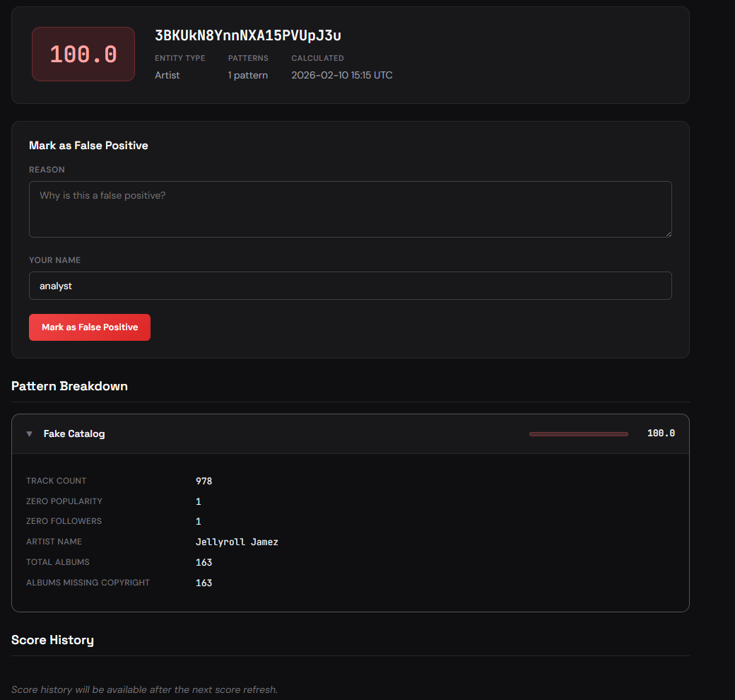
Task: Click the artist name Jellyroll Jamez
Action: pos(237,542)
